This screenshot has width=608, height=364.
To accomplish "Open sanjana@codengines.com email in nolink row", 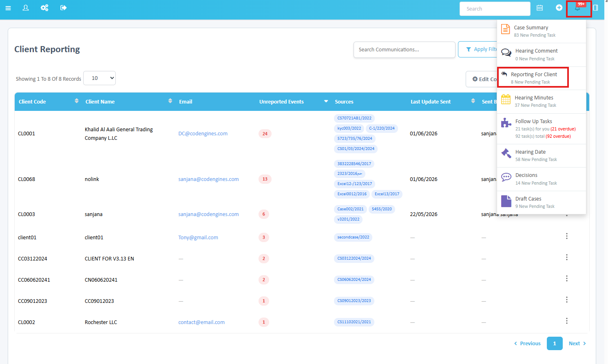I will (x=208, y=179).
